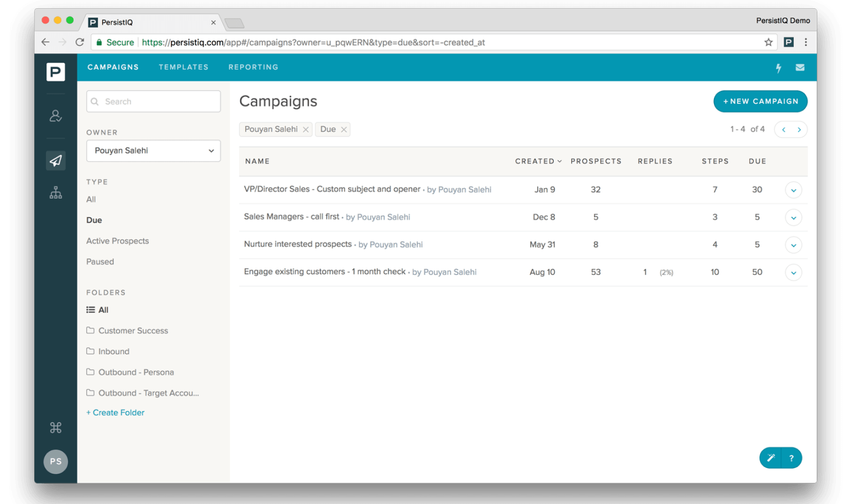The height and width of the screenshot is (504, 851).
Task: Select the Paused type filter
Action: (100, 262)
